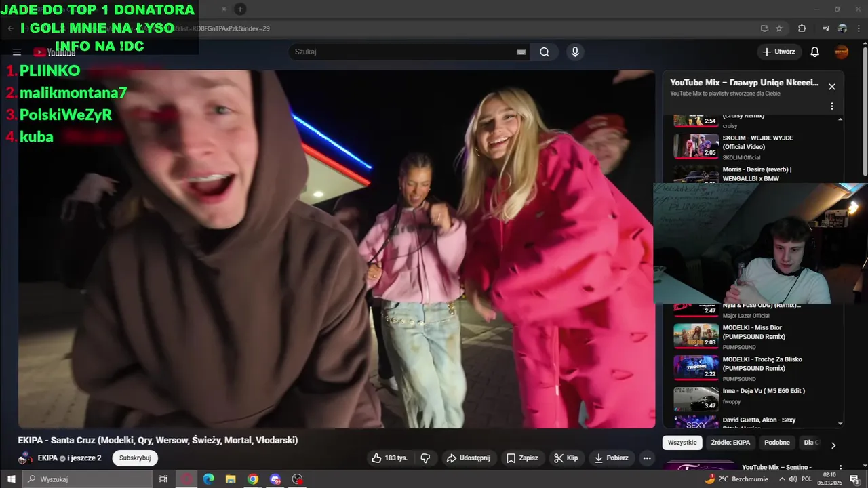The height and width of the screenshot is (488, 868).
Task: Play SKOLIM - WEJDE WYJDE from playlist
Action: 755,146
